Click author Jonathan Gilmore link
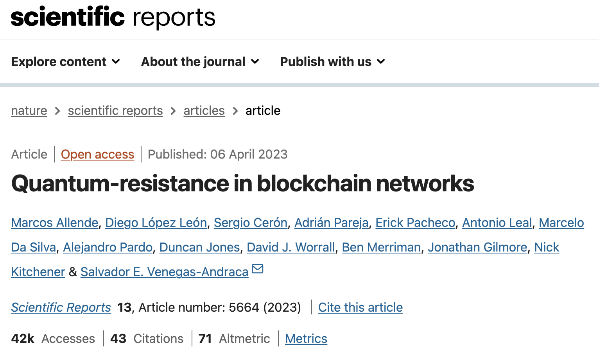 477,247
